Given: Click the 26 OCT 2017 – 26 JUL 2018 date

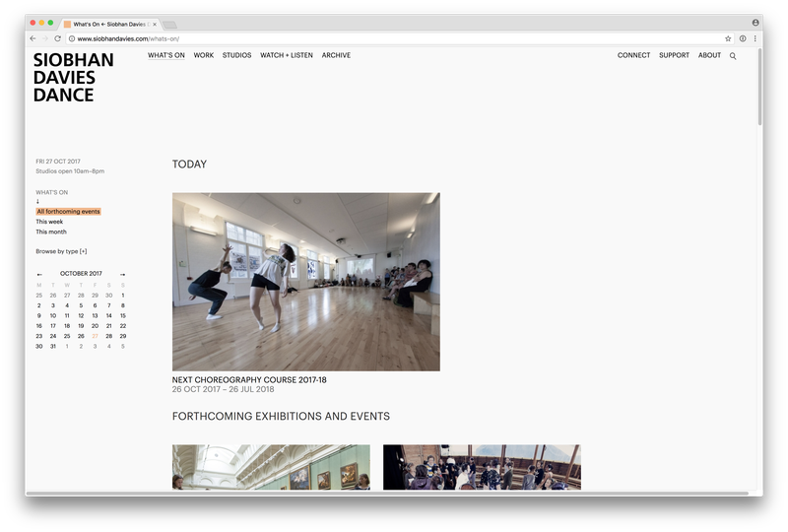Looking at the screenshot, I should (x=224, y=390).
